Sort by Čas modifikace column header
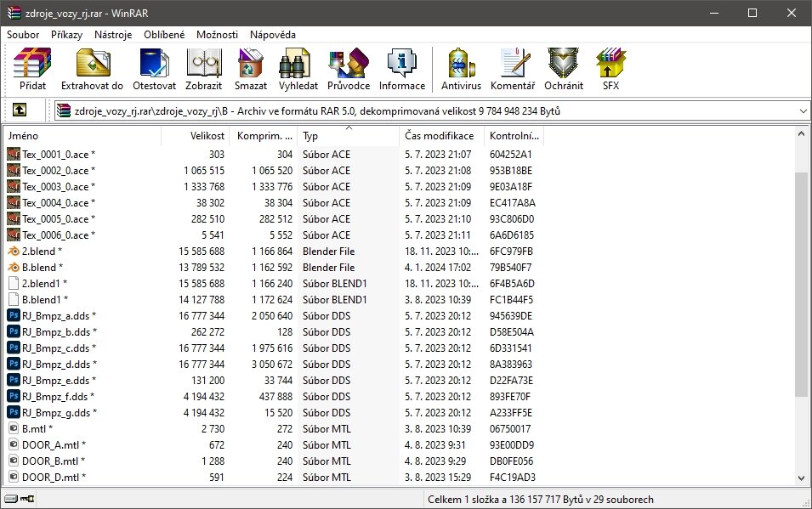This screenshot has height=509, width=812. click(x=441, y=136)
